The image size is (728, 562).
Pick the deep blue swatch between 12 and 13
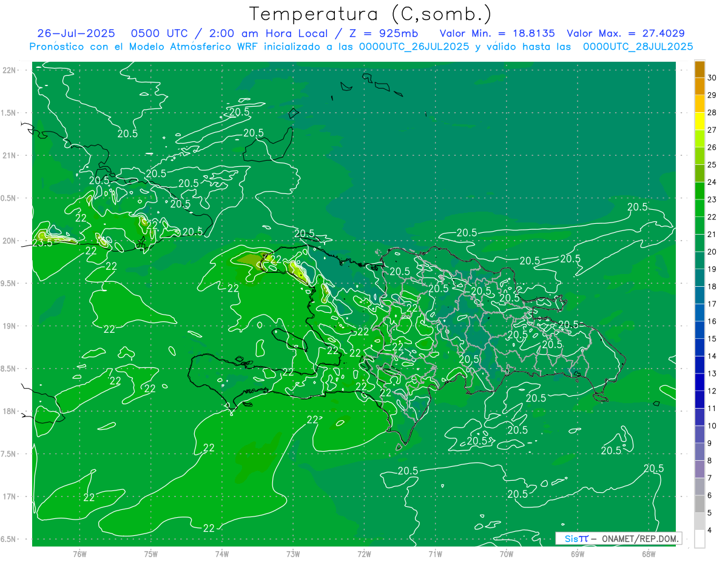tap(699, 382)
